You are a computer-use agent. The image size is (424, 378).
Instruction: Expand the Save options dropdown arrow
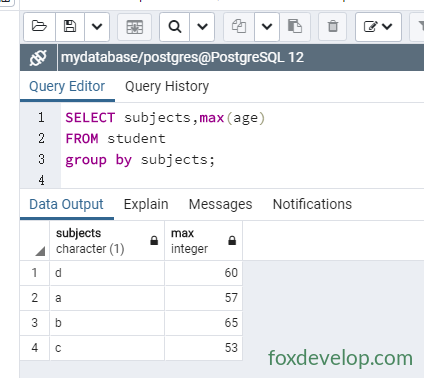tap(97, 27)
